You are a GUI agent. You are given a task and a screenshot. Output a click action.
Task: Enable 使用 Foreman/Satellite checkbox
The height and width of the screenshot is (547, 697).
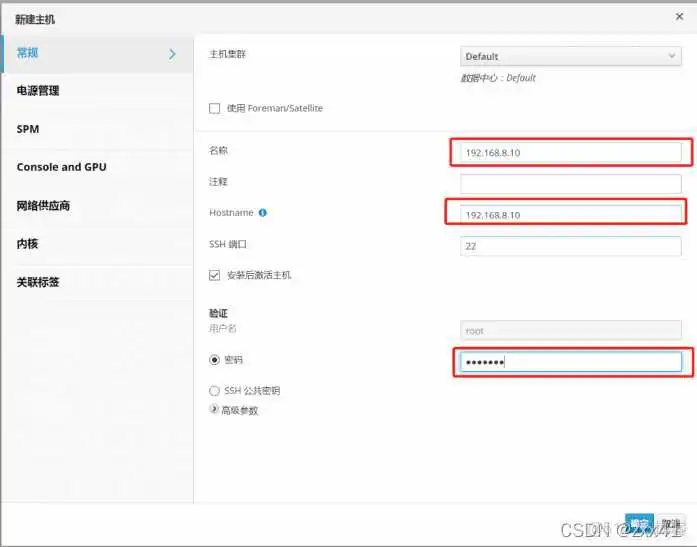pyautogui.click(x=214, y=108)
